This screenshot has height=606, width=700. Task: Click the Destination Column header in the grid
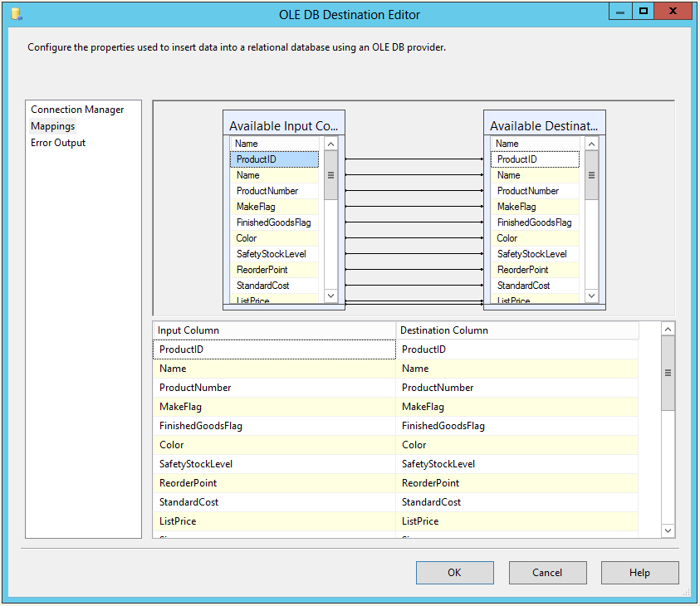498,330
